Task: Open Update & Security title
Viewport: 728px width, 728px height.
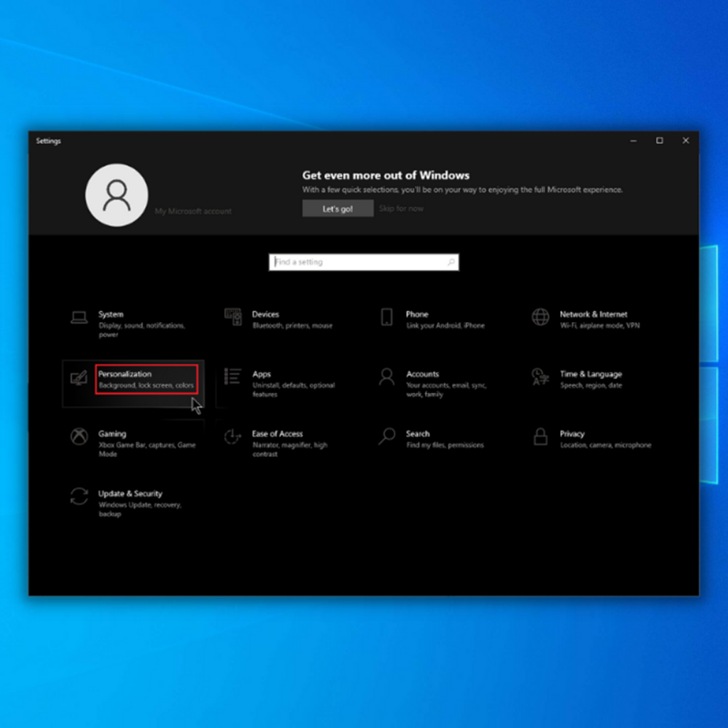Action: point(130,493)
